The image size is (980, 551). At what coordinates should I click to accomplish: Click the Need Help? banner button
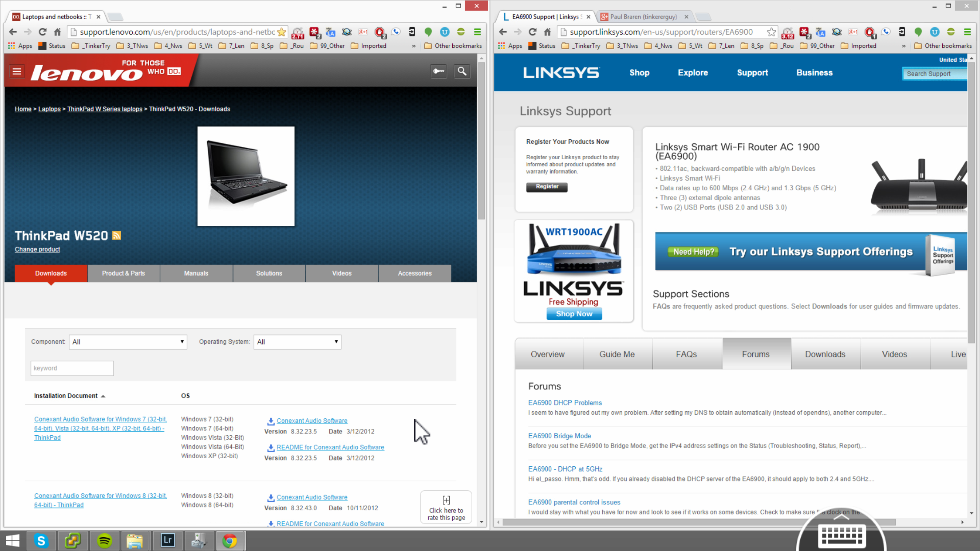693,252
